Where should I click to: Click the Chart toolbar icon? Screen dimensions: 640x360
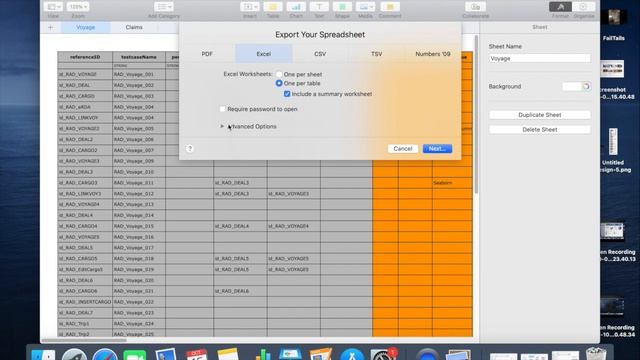296,7
